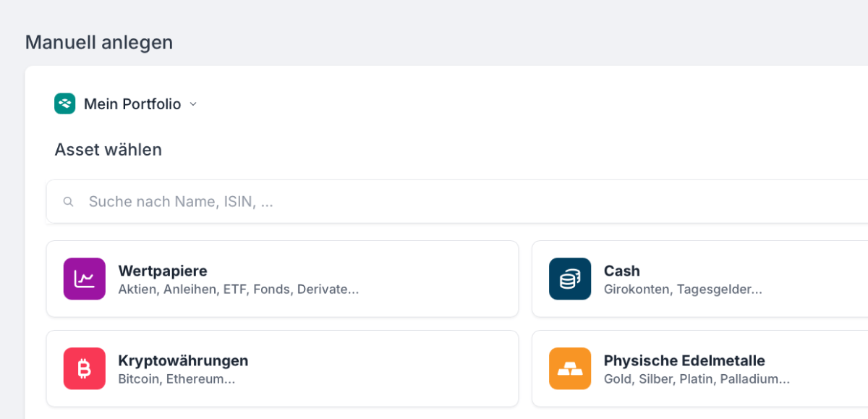The height and width of the screenshot is (419, 868).
Task: Click the 'Aktien, Anleihen, ETF' description text
Action: (x=238, y=289)
